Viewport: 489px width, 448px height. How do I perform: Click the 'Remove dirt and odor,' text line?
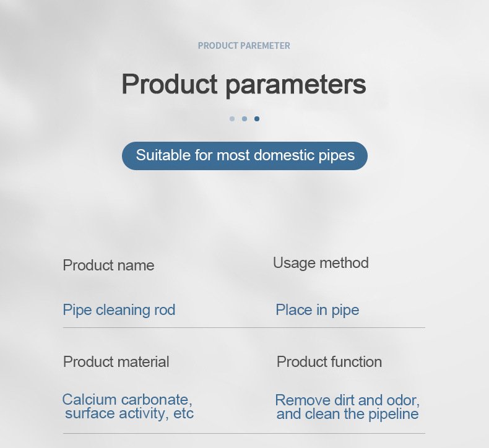347,400
